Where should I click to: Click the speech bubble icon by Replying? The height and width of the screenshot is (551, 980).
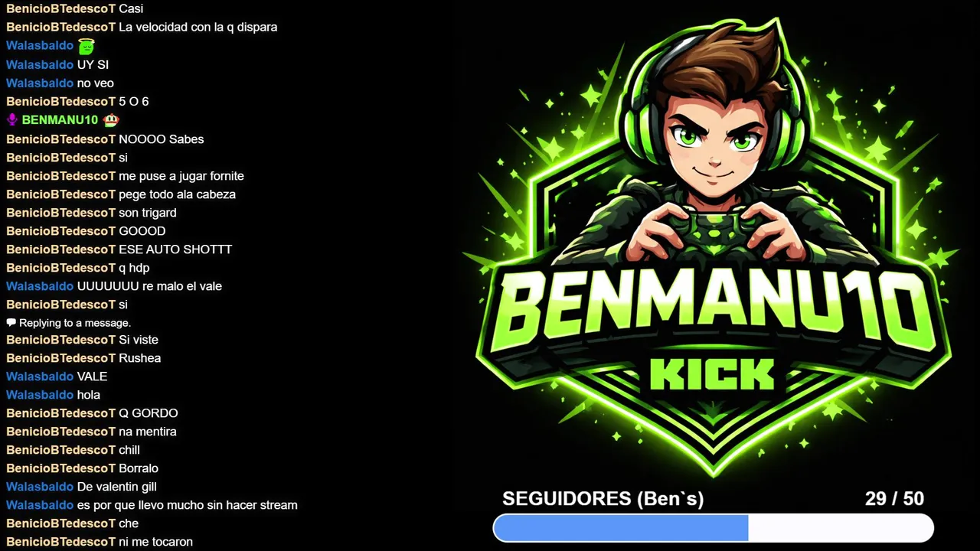[x=11, y=323]
